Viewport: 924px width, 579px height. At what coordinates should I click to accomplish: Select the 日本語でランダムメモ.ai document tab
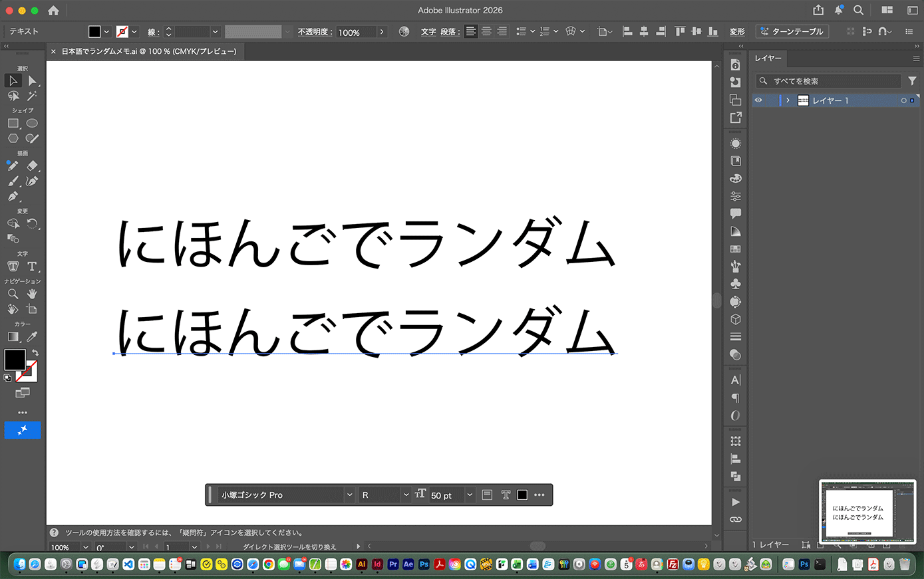pos(149,51)
